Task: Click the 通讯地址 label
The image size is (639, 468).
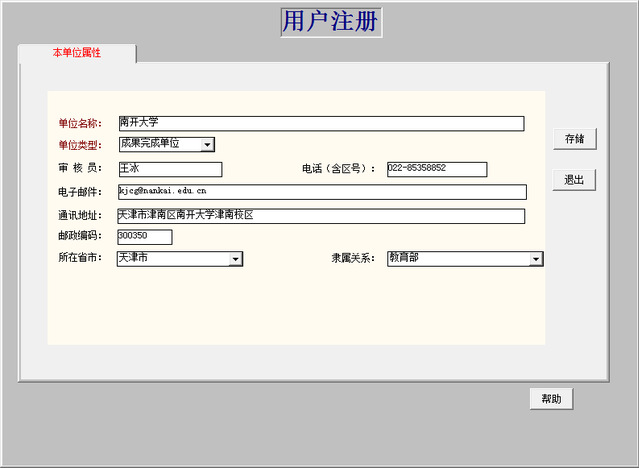Action: pos(80,215)
